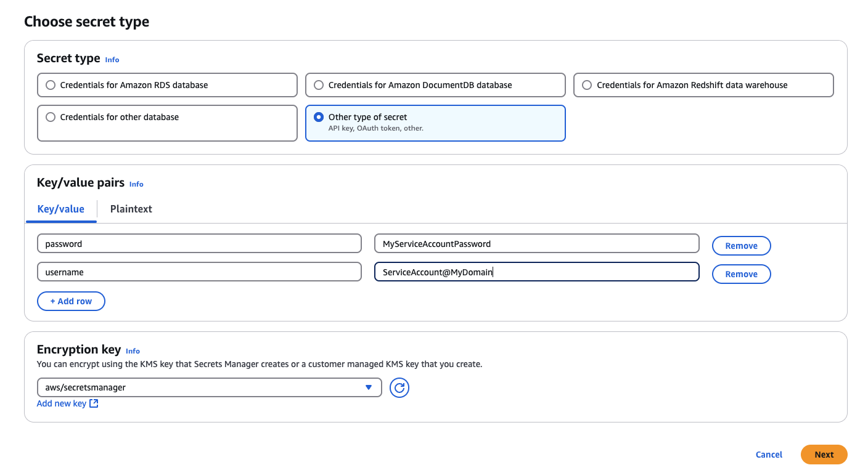This screenshot has height=473, width=868.
Task: Open Info next to Secret type
Action: pos(112,60)
